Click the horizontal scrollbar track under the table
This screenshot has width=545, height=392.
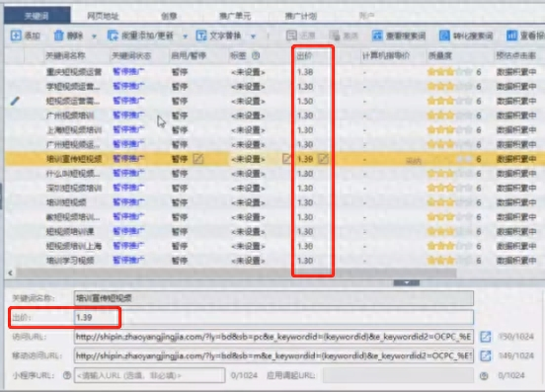pyautogui.click(x=236, y=274)
